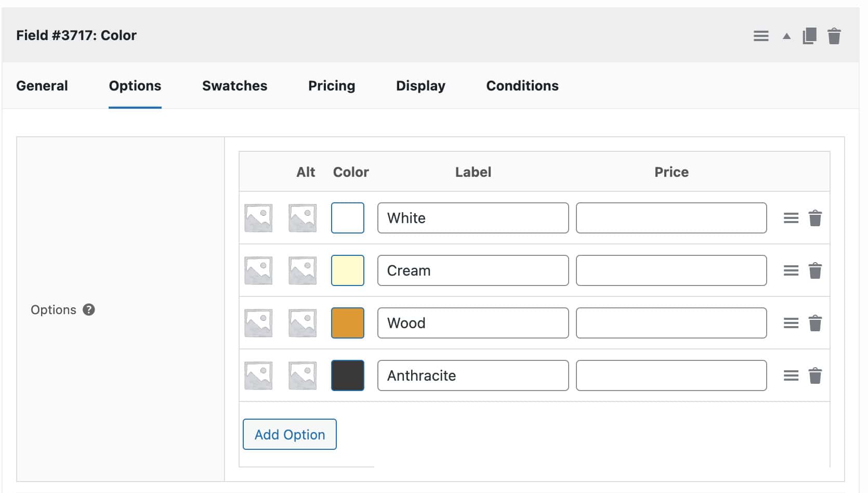Select the General tab
The width and height of the screenshot is (868, 493).
pyautogui.click(x=42, y=86)
